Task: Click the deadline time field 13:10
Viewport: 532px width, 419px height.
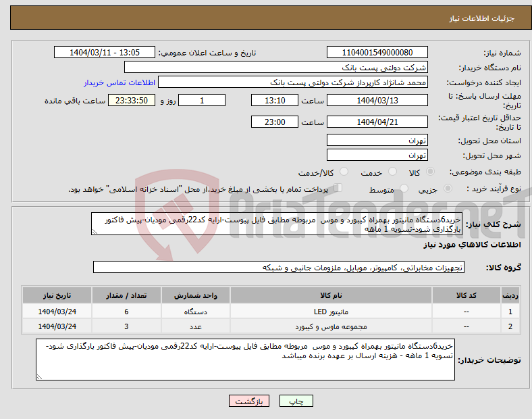Action: (275, 100)
